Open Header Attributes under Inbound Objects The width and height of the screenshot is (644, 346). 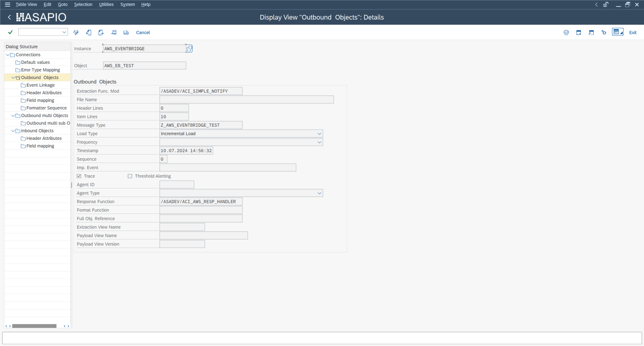click(44, 138)
